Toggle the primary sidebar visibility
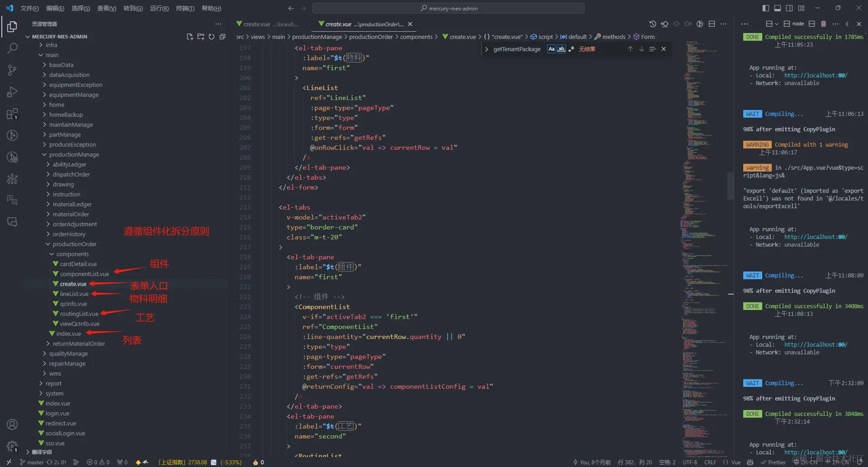 765,8
